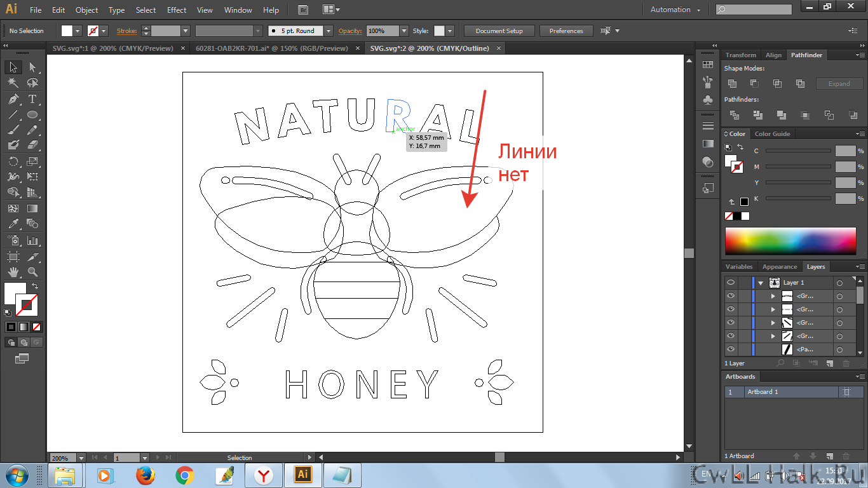Image resolution: width=868 pixels, height=488 pixels.
Task: Open the Effect menu
Action: pos(177,10)
